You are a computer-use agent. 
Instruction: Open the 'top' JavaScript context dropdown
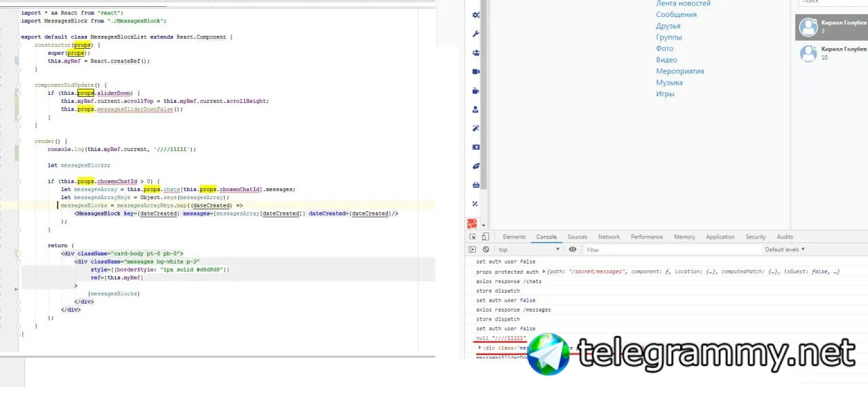pos(529,249)
